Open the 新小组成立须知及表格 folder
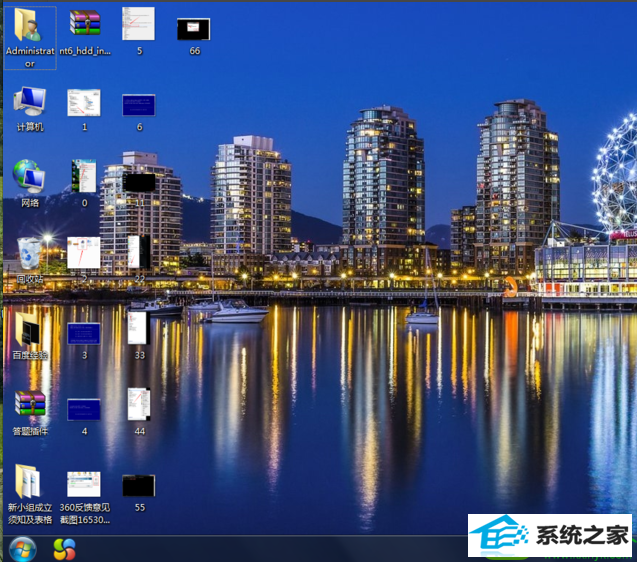637x562 pixels. click(28, 481)
